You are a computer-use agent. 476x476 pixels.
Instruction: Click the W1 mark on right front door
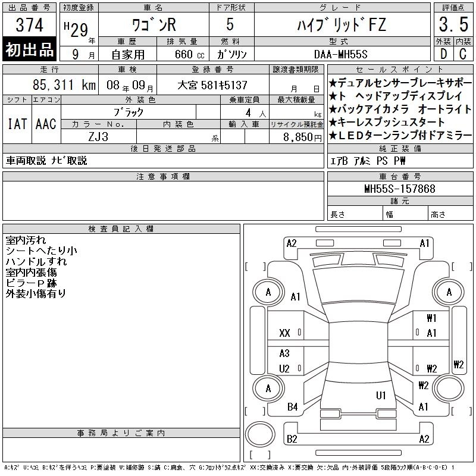pos(431,318)
